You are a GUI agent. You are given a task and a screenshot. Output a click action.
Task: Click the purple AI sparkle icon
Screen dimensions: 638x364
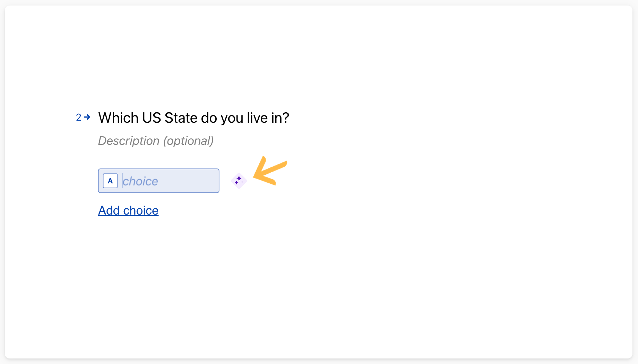pos(239,181)
